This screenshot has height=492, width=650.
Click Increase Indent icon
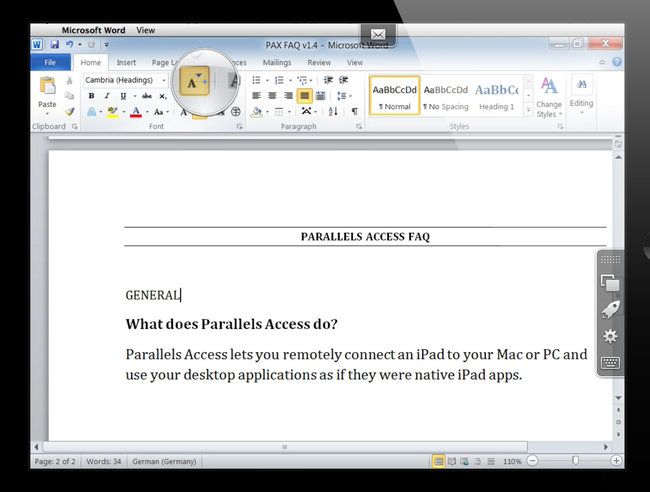pyautogui.click(x=343, y=80)
